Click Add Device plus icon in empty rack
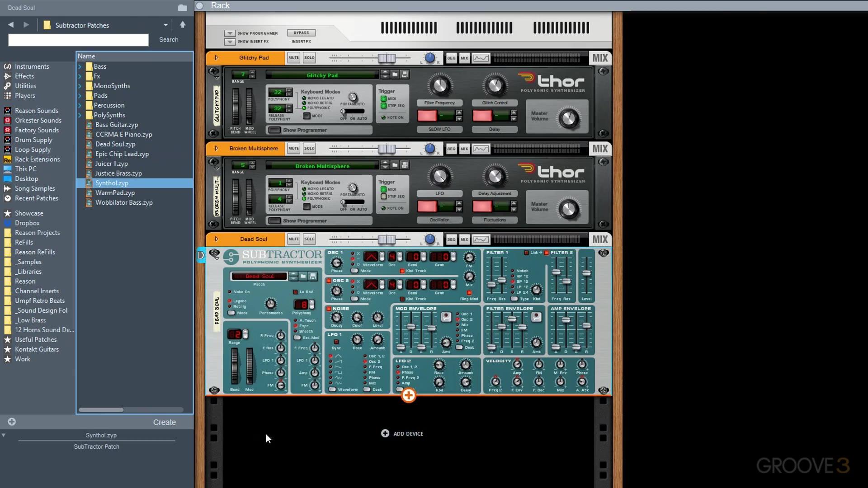 (x=385, y=433)
